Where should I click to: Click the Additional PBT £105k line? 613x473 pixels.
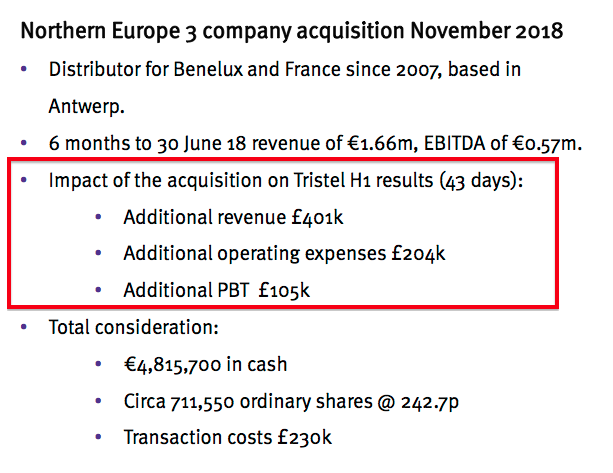tap(217, 290)
